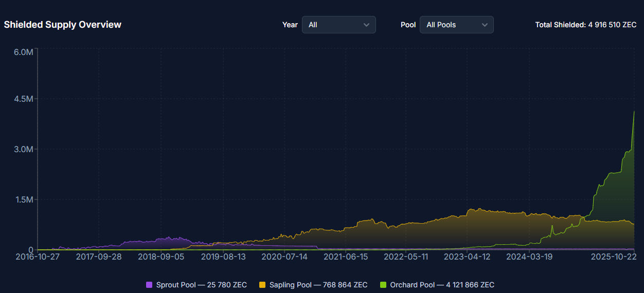Click the 2025-10-22 x-axis date label
644x293 pixels.
click(613, 257)
